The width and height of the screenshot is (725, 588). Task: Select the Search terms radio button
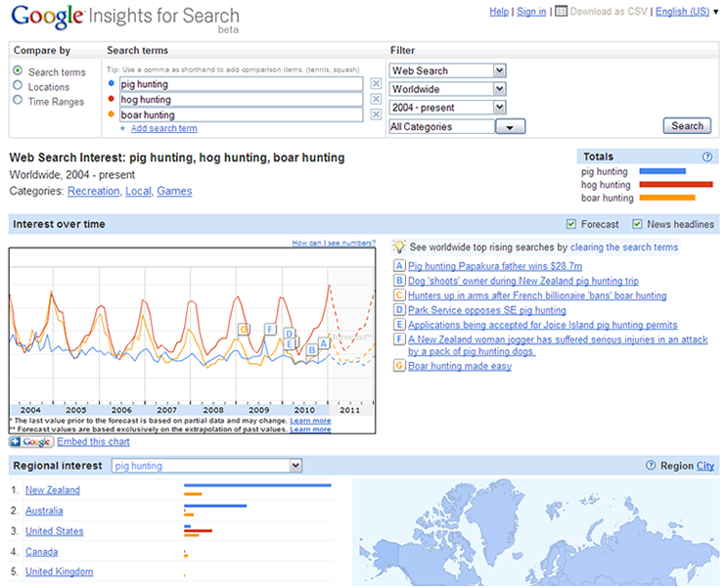[x=18, y=70]
